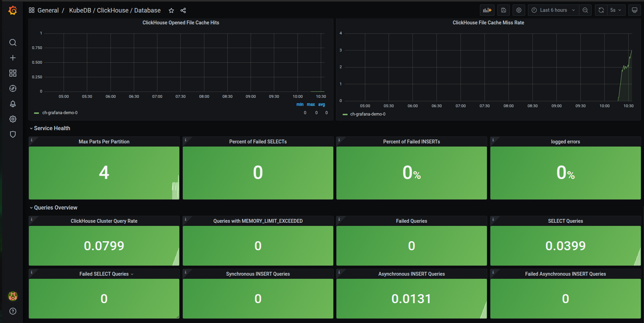Open ClickHouse File Cache Miss Rate title menu

(x=488, y=23)
